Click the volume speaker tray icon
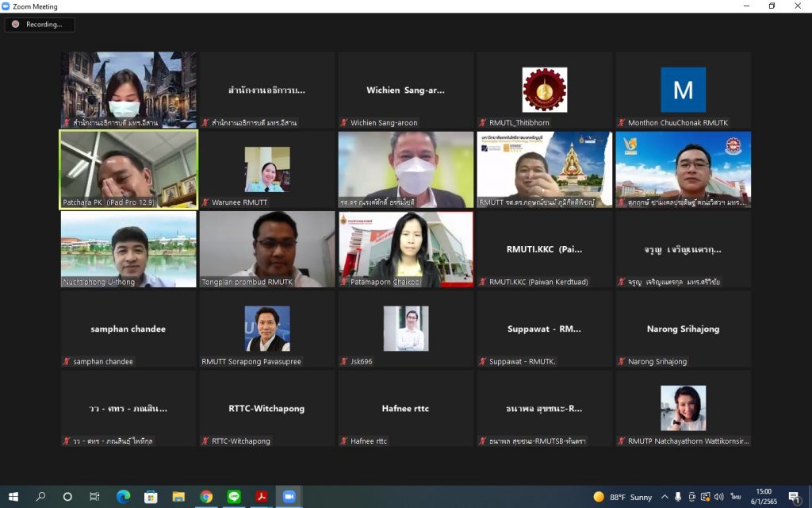This screenshot has height=508, width=812. [x=718, y=497]
